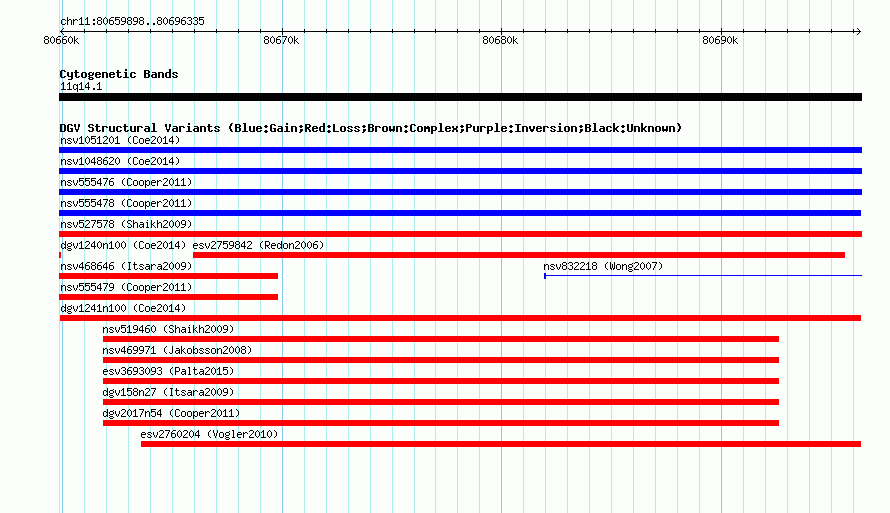The image size is (890, 513).
Task: Click the short red bar under nsv468646
Action: coord(169,276)
